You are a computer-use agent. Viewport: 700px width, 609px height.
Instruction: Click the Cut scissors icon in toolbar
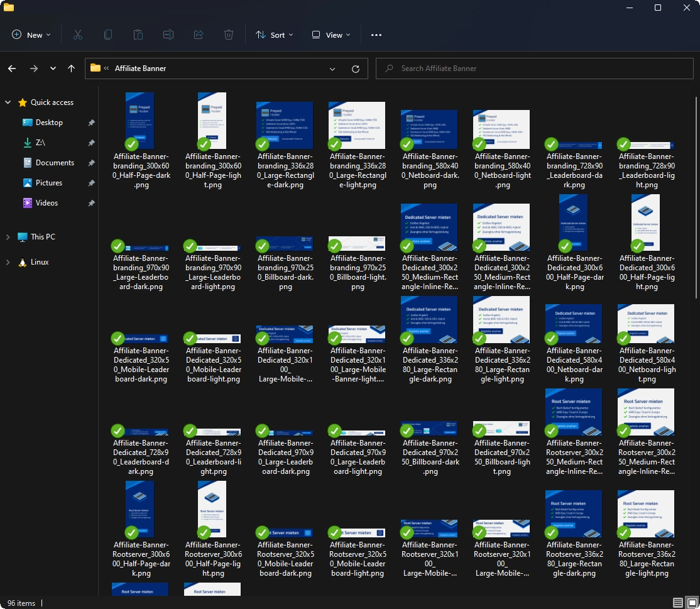click(78, 35)
